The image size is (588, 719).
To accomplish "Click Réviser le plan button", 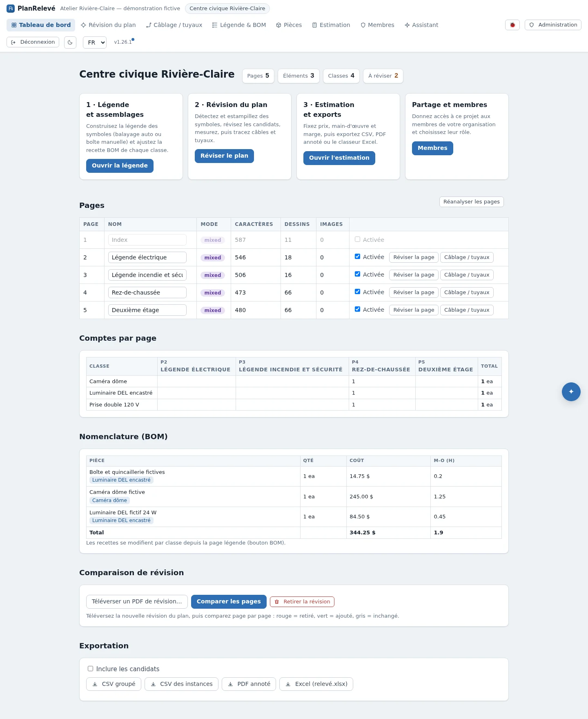I will [224, 156].
